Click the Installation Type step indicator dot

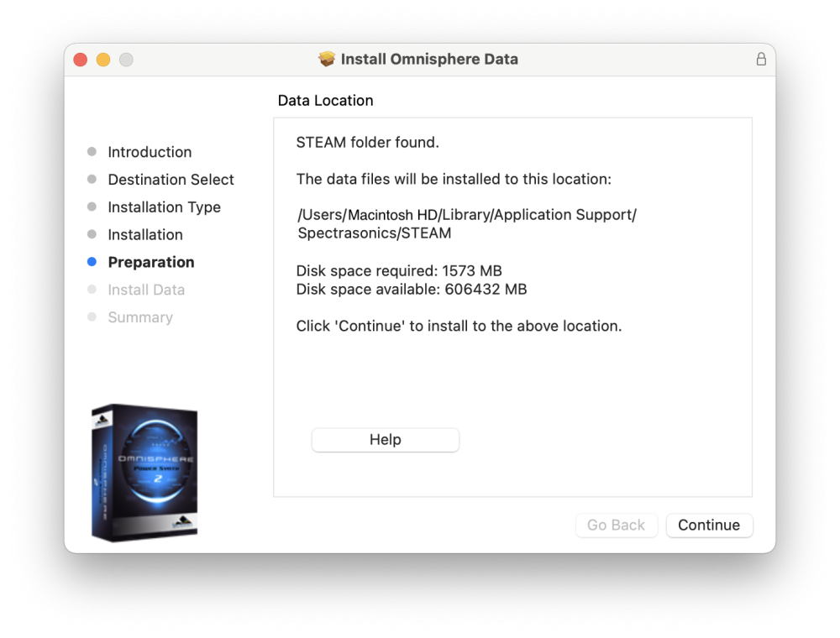coord(92,207)
